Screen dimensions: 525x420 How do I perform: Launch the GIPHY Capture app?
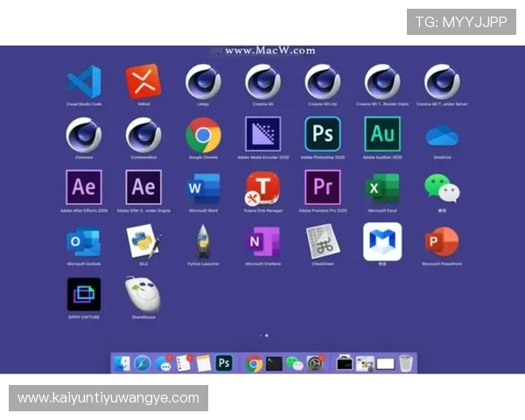coord(84,294)
